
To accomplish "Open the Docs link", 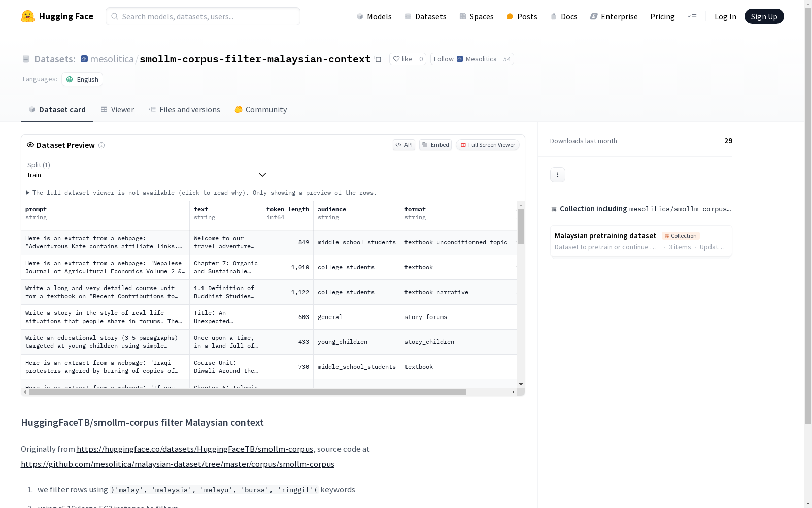I will [x=564, y=16].
